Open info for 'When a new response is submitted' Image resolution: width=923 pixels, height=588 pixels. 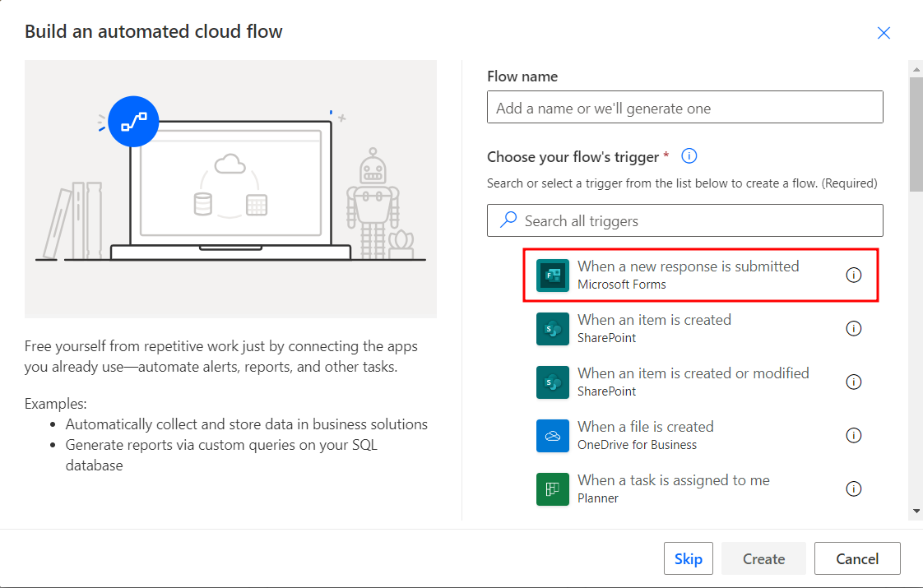[854, 275]
